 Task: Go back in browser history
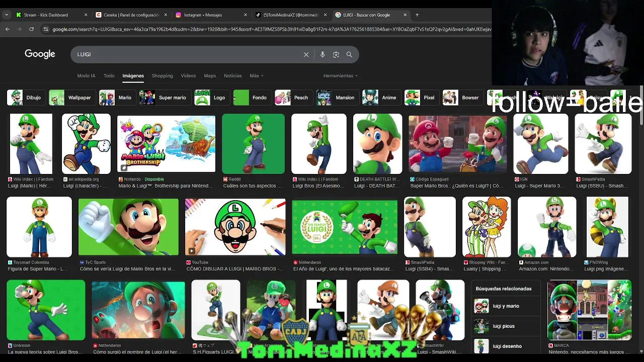[8, 29]
